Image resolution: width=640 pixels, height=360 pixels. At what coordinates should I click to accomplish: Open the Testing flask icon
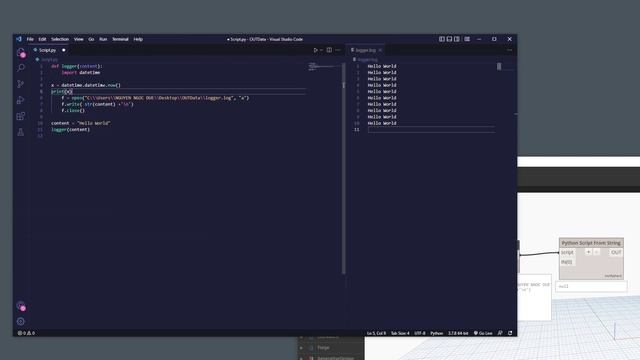[x=21, y=132]
